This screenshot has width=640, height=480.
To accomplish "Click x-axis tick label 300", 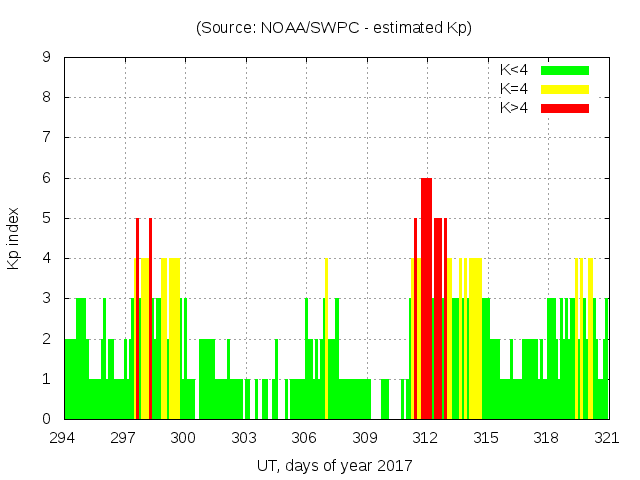I will coord(185,438).
